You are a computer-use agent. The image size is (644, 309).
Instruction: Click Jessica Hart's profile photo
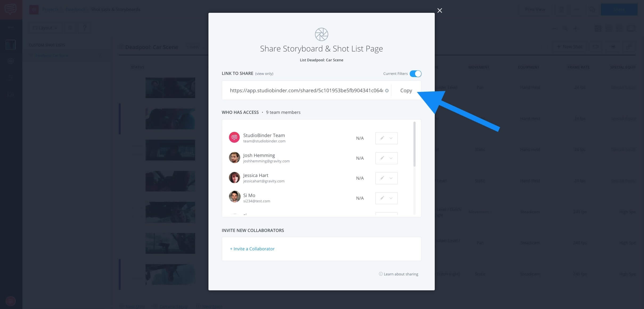[x=234, y=177]
